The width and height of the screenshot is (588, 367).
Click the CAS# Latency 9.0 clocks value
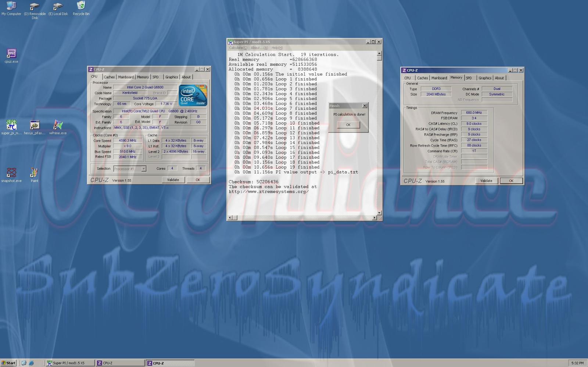tap(474, 124)
